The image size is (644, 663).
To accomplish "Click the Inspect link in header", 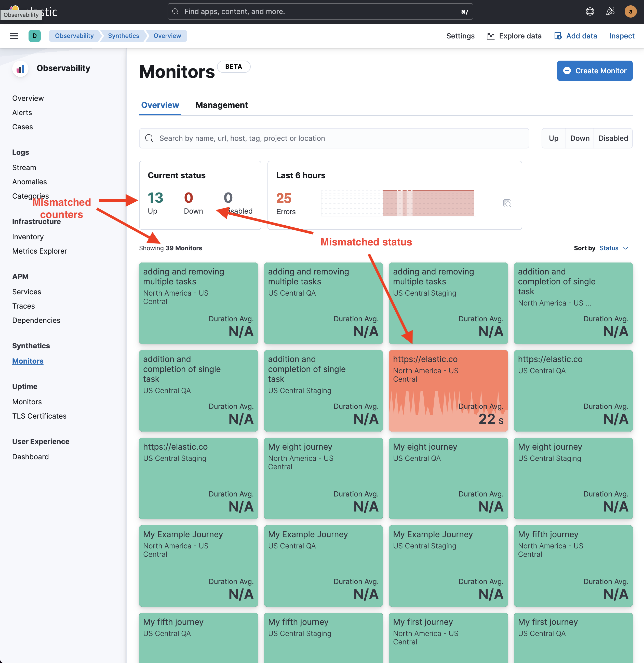I will [x=622, y=36].
